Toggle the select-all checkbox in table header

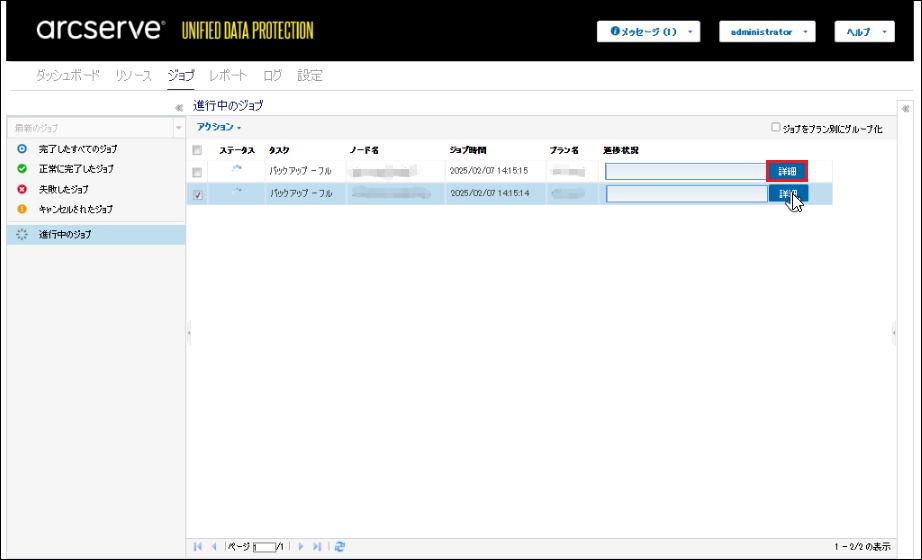click(198, 151)
